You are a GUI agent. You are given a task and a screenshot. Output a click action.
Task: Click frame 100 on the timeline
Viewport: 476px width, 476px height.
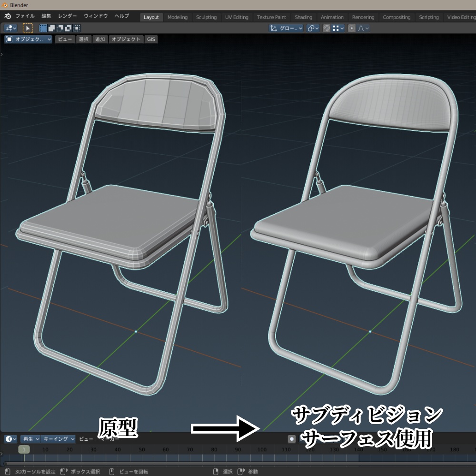[262, 449]
